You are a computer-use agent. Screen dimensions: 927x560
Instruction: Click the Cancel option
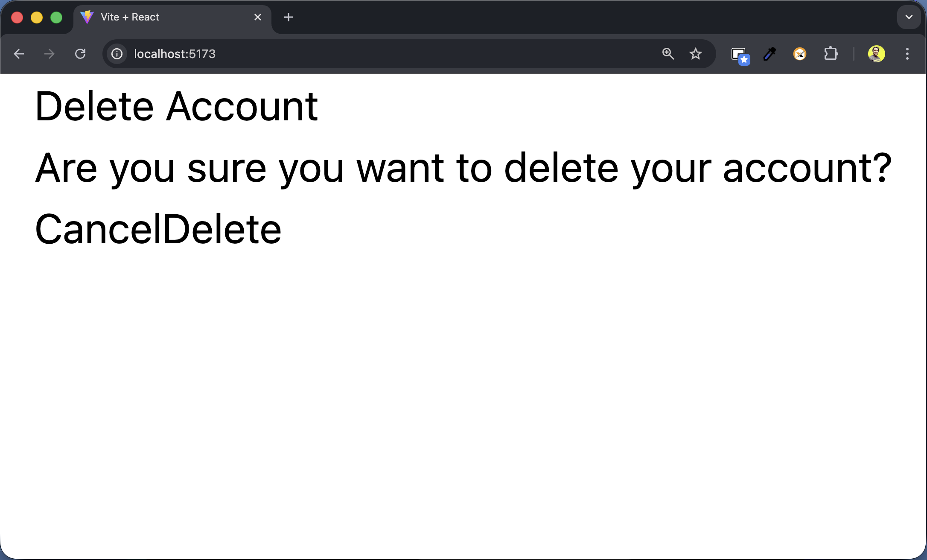(98, 229)
